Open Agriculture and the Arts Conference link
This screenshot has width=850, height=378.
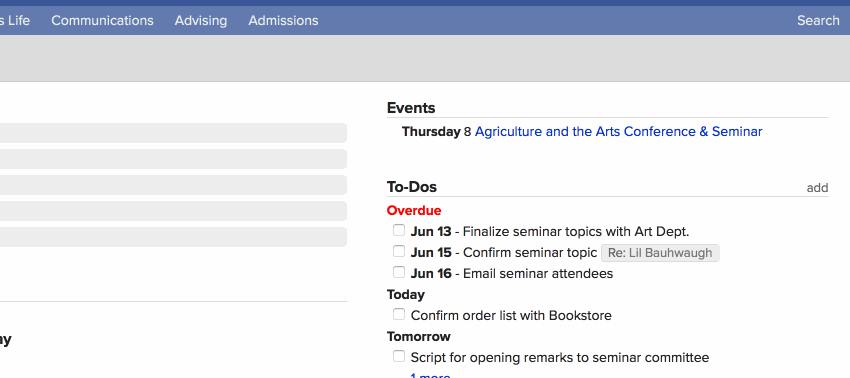pos(619,132)
